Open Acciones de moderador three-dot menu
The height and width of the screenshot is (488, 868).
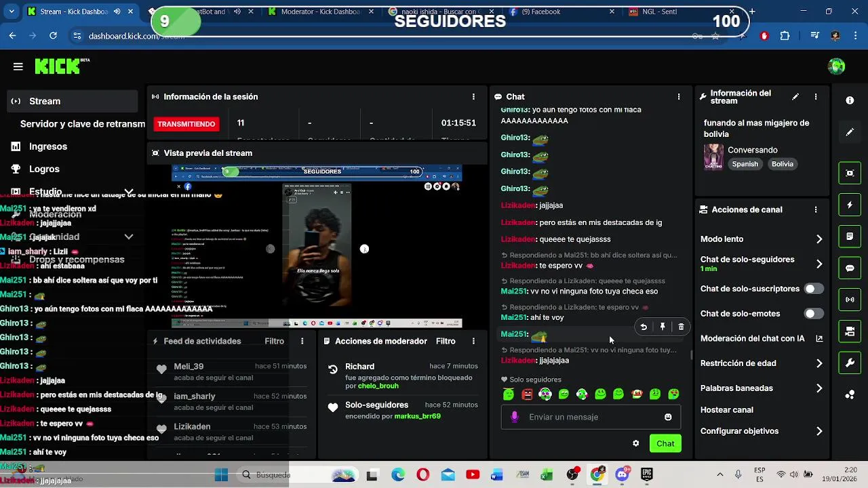tap(473, 341)
